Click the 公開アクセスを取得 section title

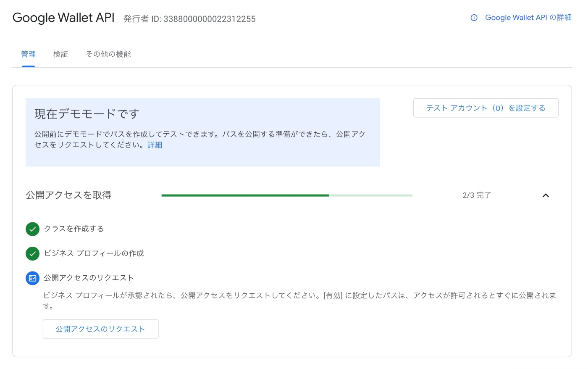point(68,195)
